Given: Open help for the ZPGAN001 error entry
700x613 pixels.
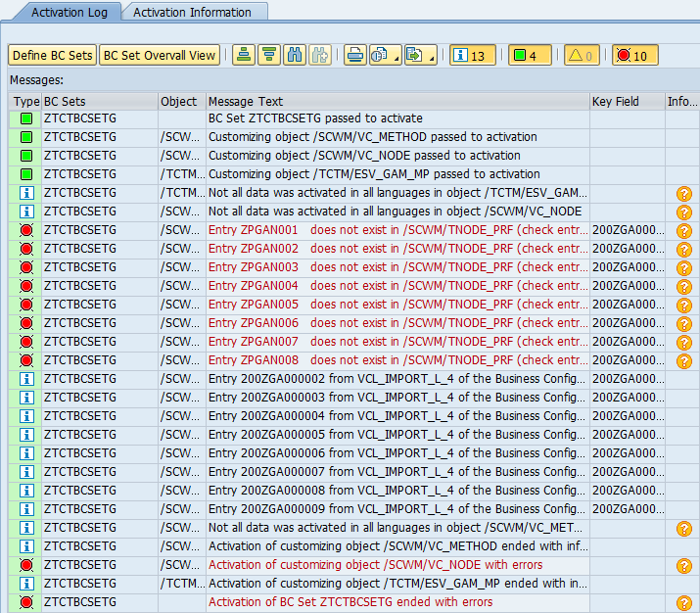Looking at the screenshot, I should click(x=683, y=231).
